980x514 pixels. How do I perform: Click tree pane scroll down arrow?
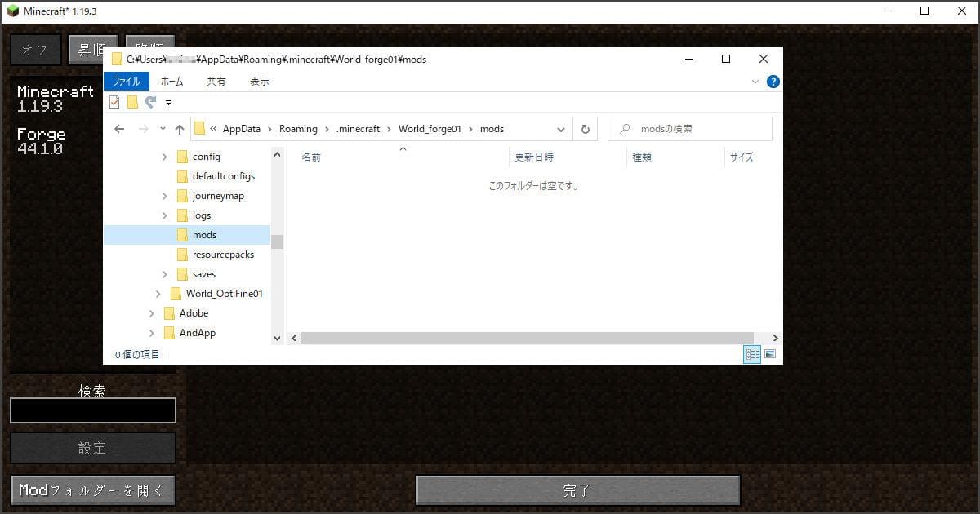277,338
